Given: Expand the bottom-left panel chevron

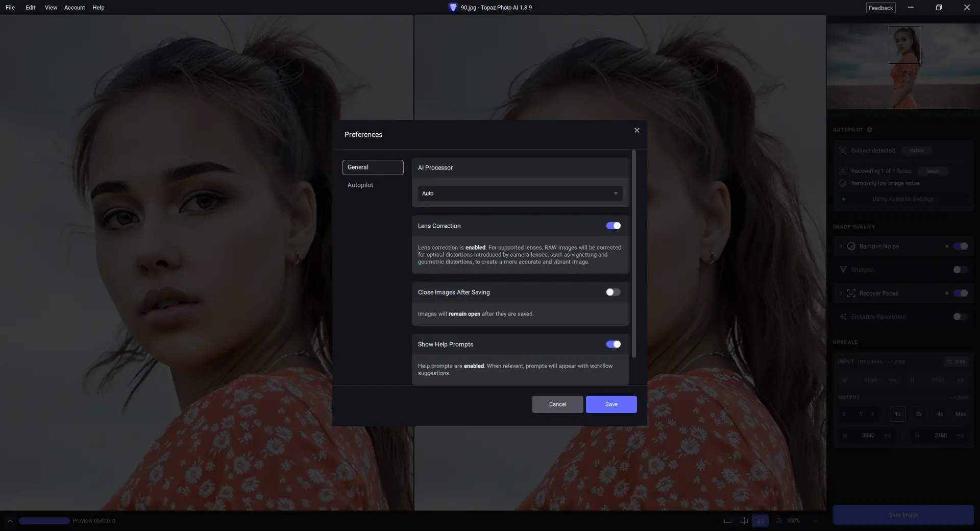Looking at the screenshot, I should click(x=10, y=521).
